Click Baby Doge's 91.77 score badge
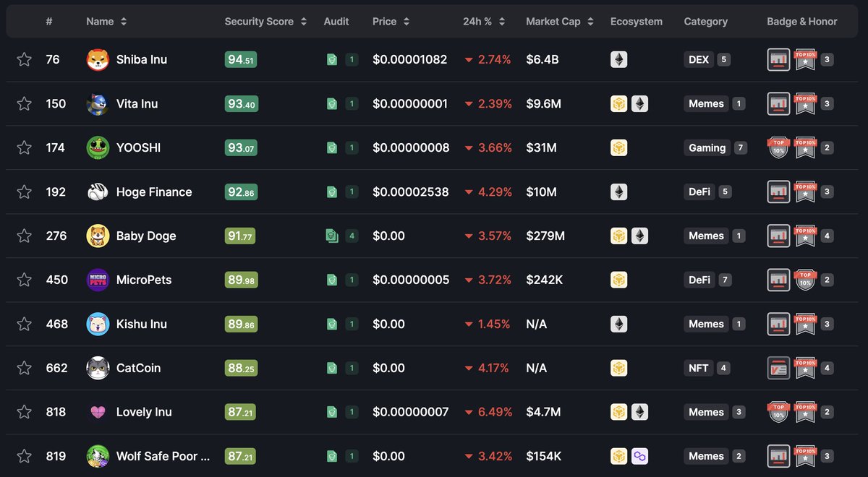Image resolution: width=868 pixels, height=477 pixels. click(240, 236)
